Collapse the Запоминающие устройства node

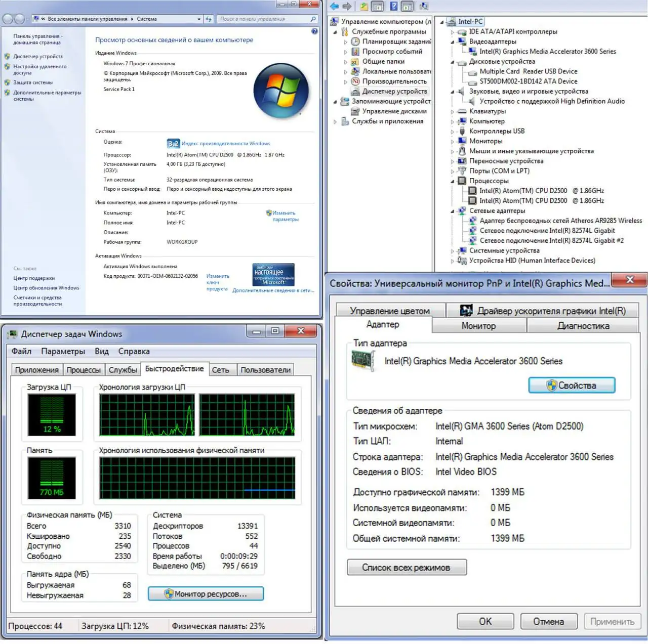[335, 102]
